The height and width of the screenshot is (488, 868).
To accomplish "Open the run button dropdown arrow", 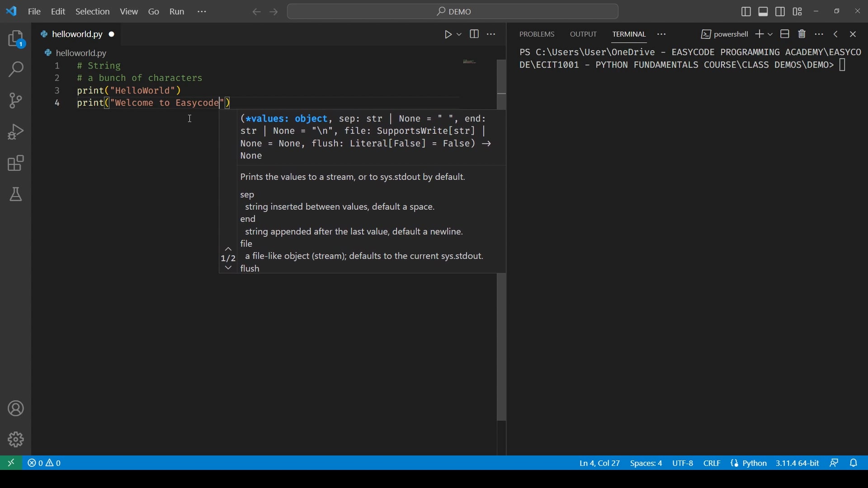I will 459,34.
